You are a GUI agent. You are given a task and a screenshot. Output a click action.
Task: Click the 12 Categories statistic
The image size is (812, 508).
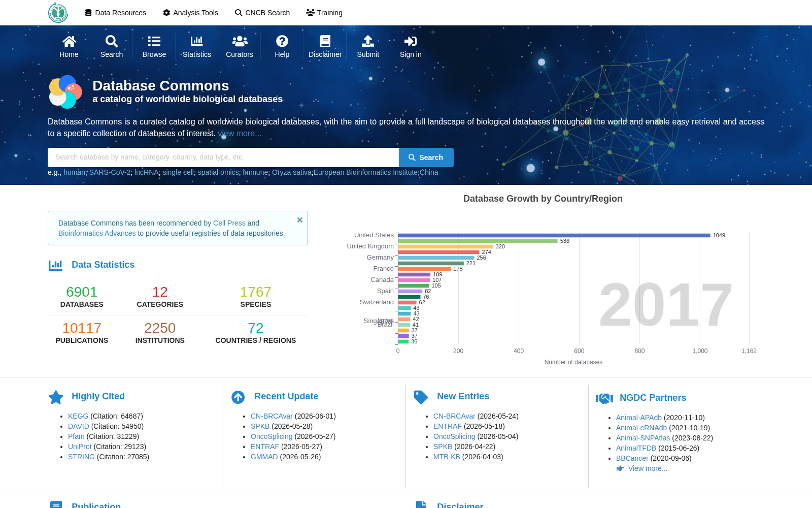(x=160, y=297)
